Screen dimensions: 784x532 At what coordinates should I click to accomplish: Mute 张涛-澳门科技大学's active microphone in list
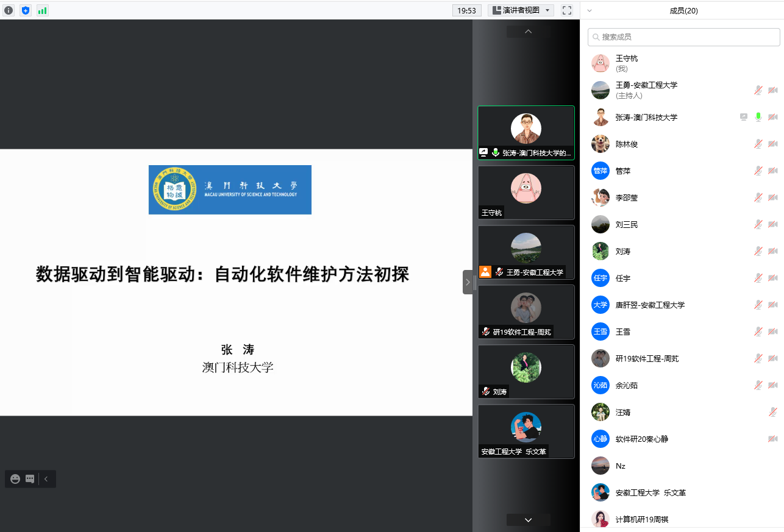(758, 117)
